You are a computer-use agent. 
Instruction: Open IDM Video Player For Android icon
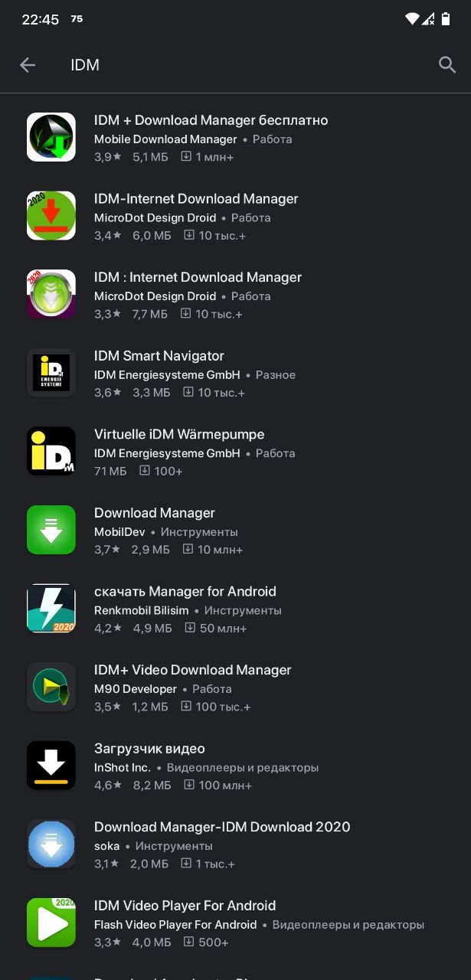tap(51, 922)
